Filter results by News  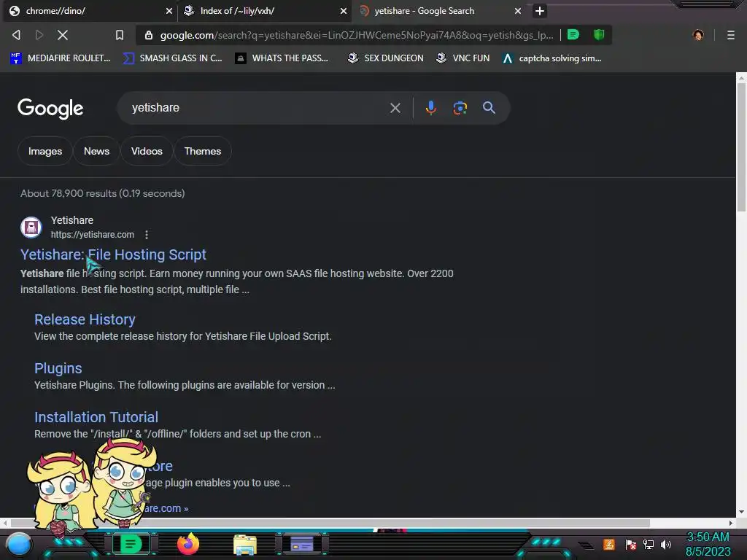(x=97, y=151)
